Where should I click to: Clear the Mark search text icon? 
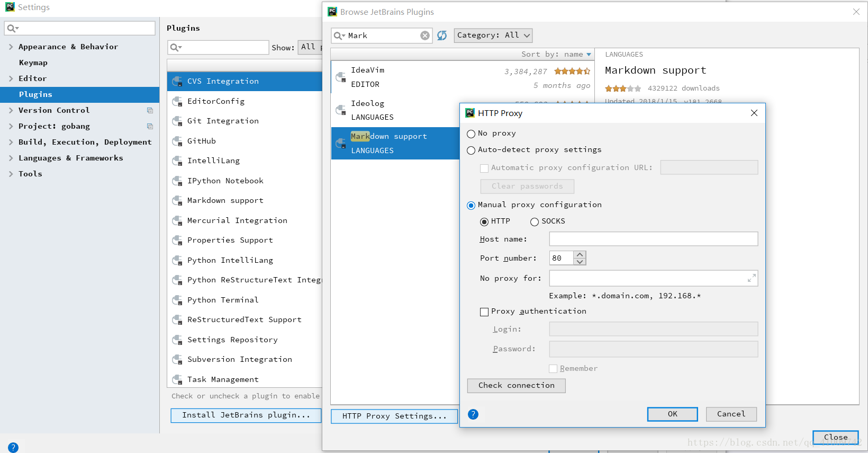(x=425, y=35)
